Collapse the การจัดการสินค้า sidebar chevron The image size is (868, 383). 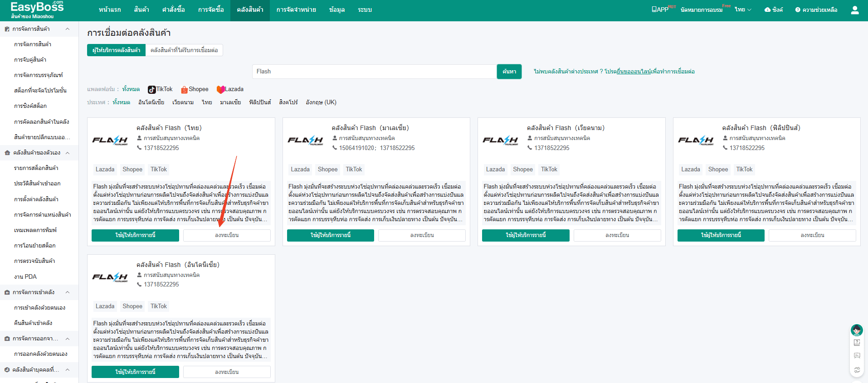pyautogui.click(x=68, y=29)
